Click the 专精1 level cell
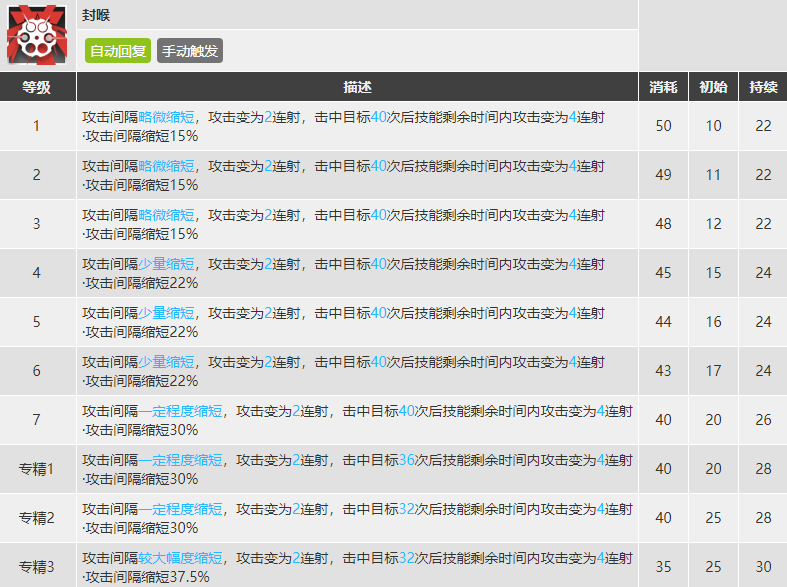The image size is (787, 587). click(x=37, y=469)
